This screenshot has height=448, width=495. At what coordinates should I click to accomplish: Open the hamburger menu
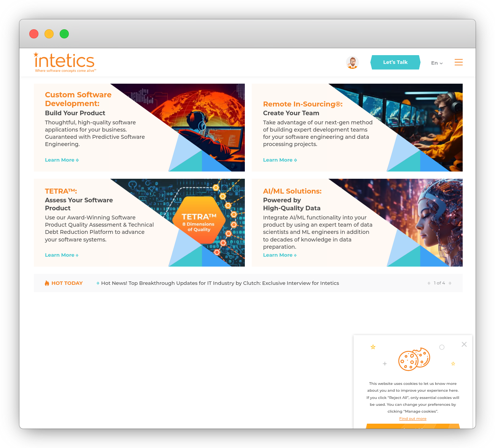[x=459, y=62]
